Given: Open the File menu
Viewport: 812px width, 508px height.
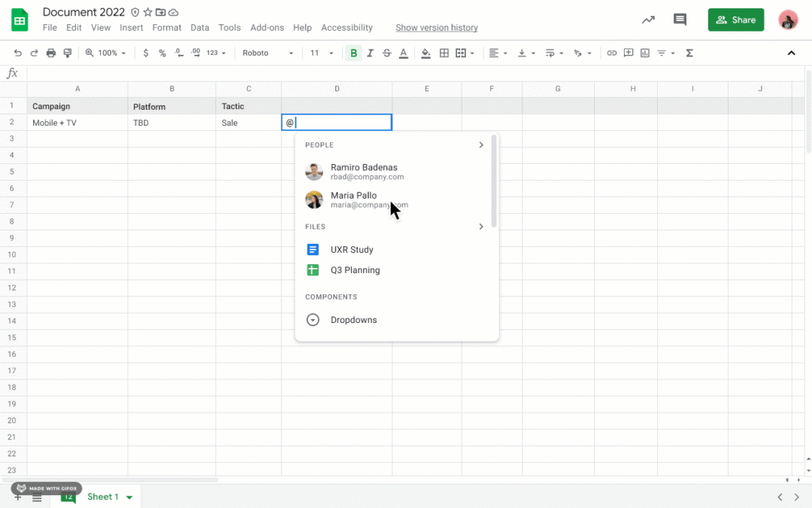Looking at the screenshot, I should 50,28.
